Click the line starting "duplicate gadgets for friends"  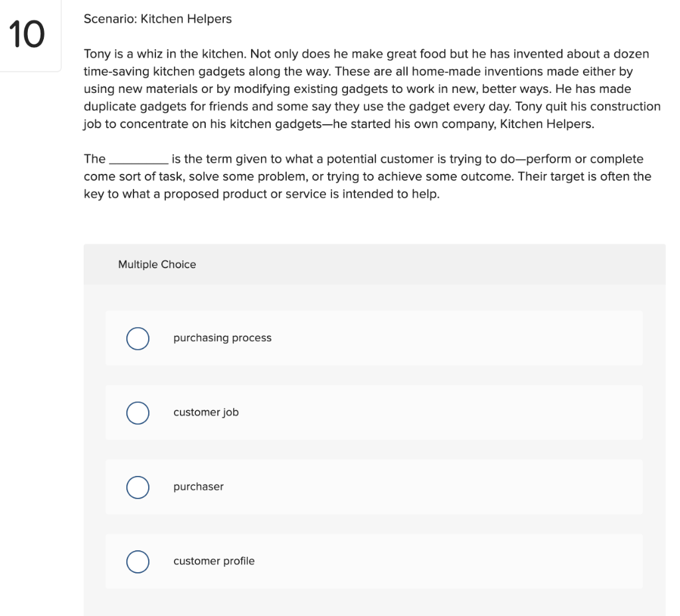click(372, 106)
